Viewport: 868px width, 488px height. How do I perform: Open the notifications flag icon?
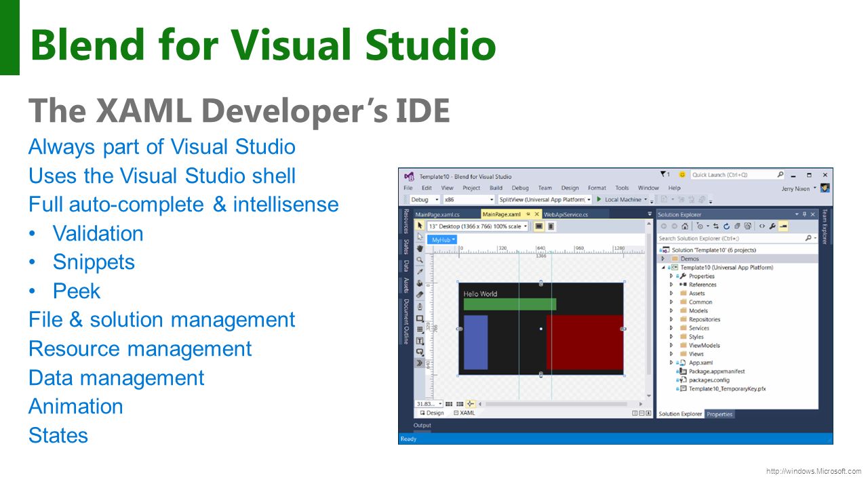click(x=664, y=175)
